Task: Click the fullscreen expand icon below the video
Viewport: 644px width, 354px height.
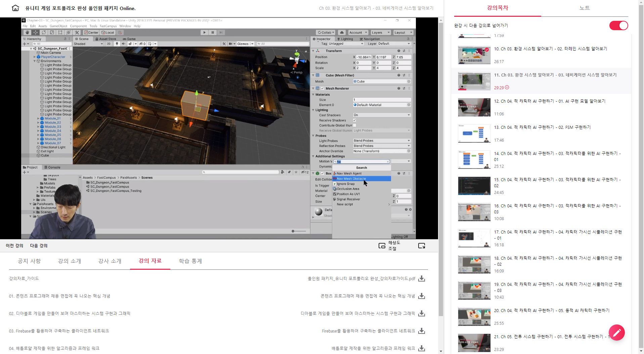Action: 422,246
